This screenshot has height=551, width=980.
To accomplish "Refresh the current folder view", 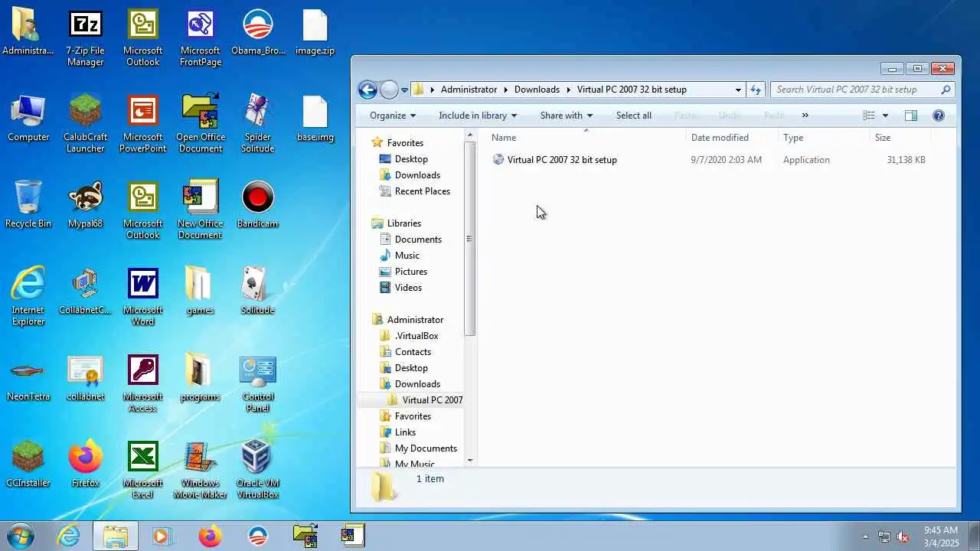I will pyautogui.click(x=756, y=90).
